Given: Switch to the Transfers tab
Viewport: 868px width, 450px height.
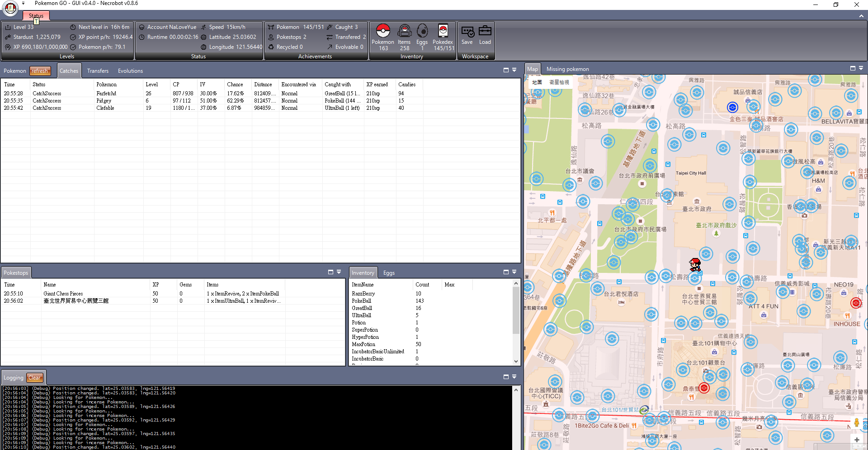Looking at the screenshot, I should (98, 71).
